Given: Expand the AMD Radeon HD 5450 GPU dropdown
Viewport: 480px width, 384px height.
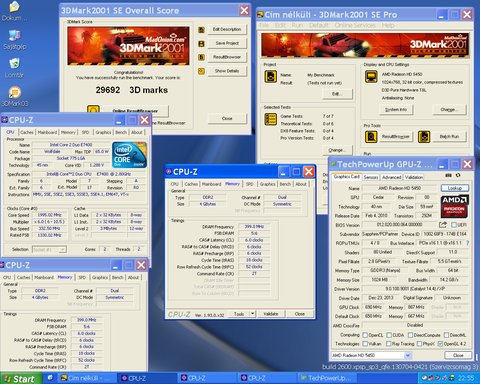Looking at the screenshot, I should 408,355.
